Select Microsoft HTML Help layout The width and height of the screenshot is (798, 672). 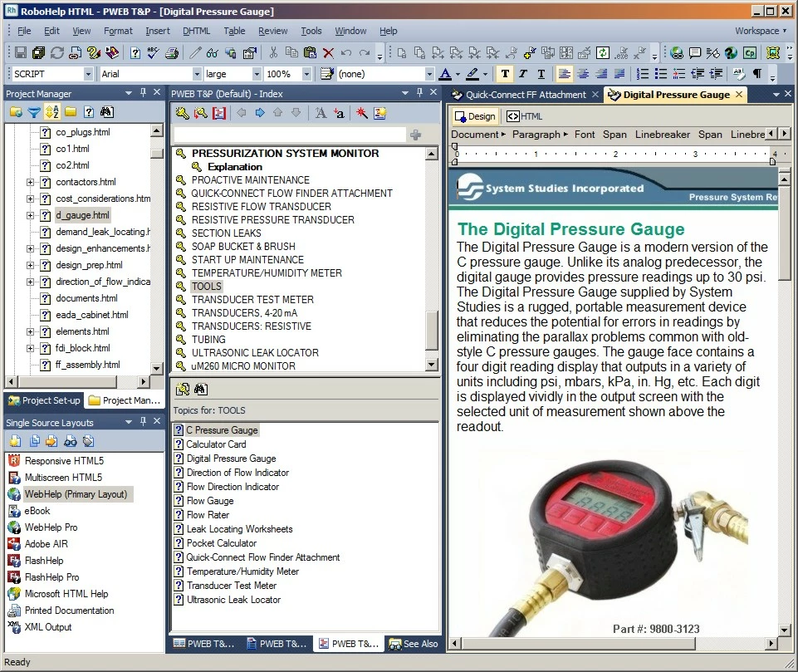[x=66, y=594]
